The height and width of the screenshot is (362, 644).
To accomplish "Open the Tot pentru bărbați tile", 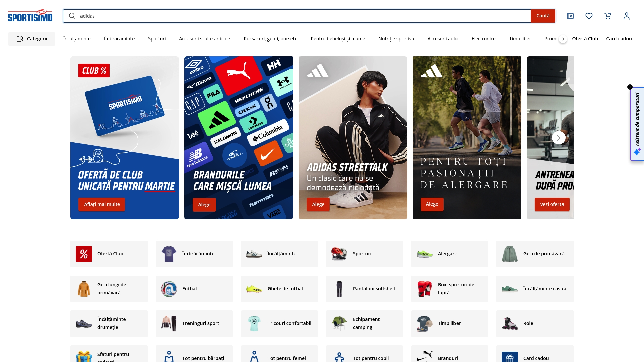I will click(x=194, y=354).
